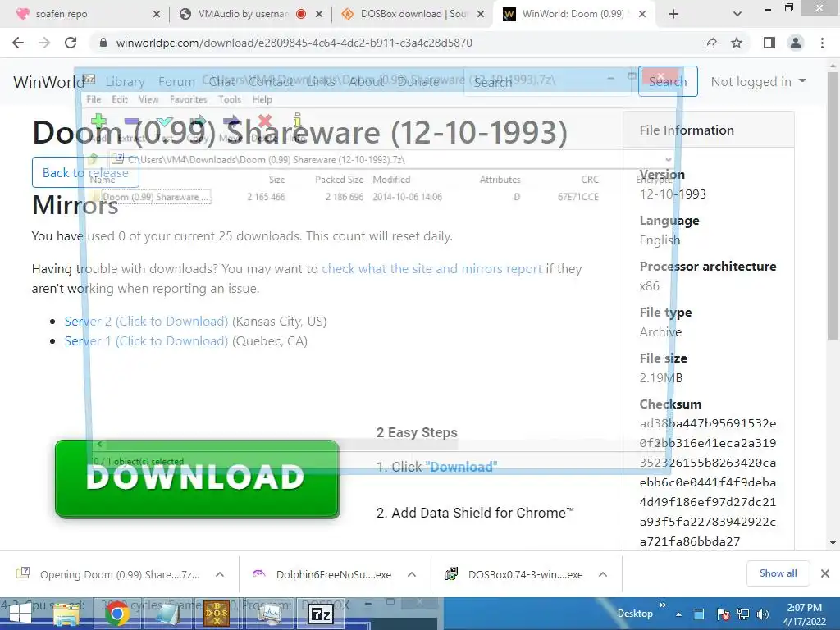This screenshot has height=630, width=840.
Task: Click the big green DOWNLOAD ad button
Action: click(x=197, y=479)
